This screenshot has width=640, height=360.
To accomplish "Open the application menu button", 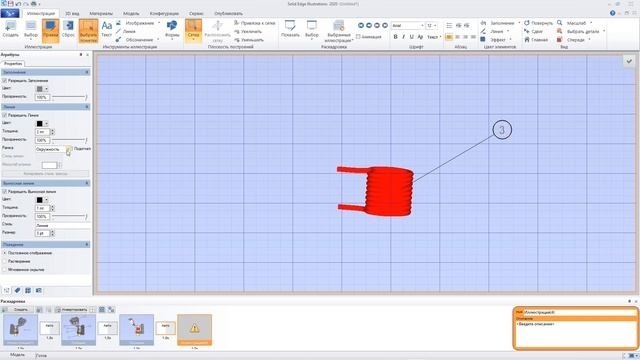I will [x=10, y=13].
